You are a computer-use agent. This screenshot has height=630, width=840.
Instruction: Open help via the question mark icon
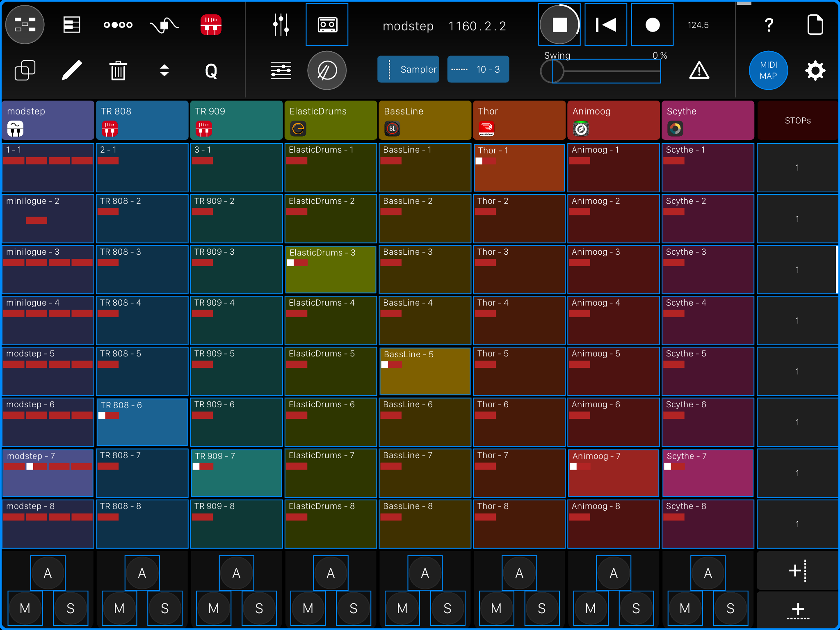769,25
